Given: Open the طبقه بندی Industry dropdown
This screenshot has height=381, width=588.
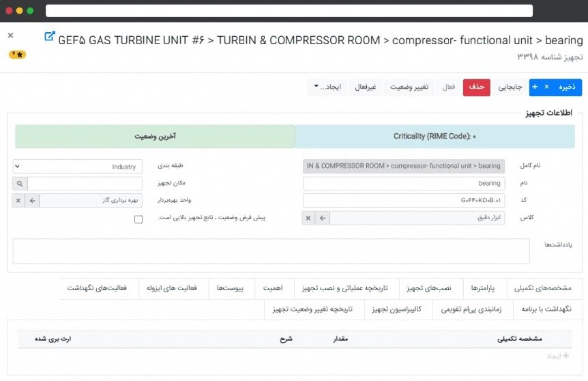Looking at the screenshot, I should (x=77, y=167).
